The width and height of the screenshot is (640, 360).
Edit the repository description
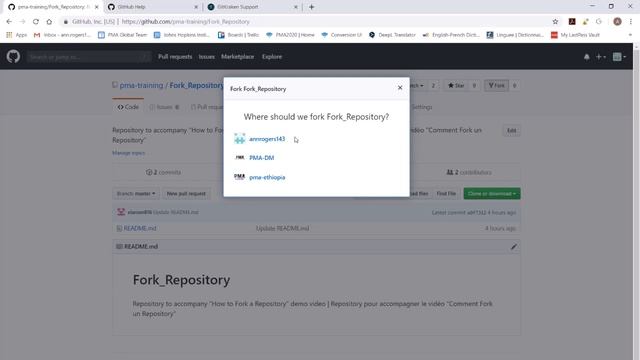click(511, 131)
